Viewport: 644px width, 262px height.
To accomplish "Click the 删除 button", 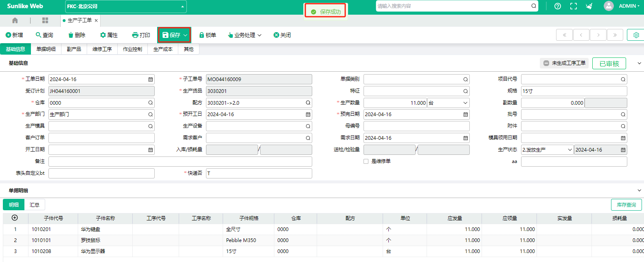I will [77, 35].
